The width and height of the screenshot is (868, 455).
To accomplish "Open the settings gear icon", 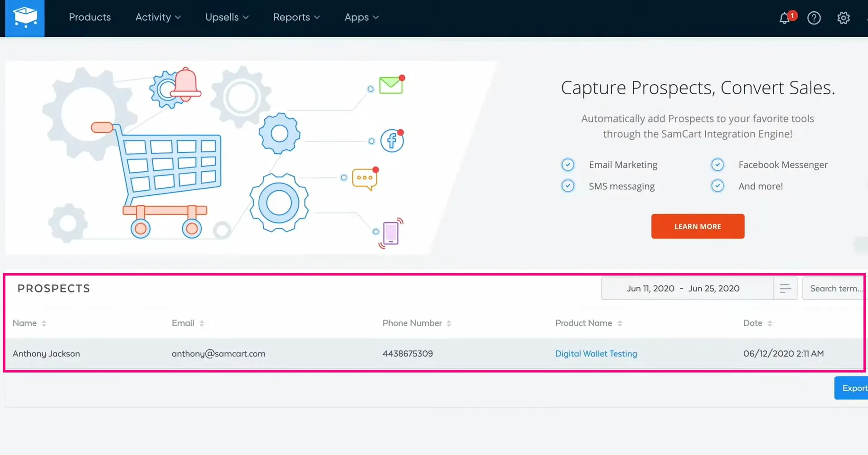I will coord(843,18).
